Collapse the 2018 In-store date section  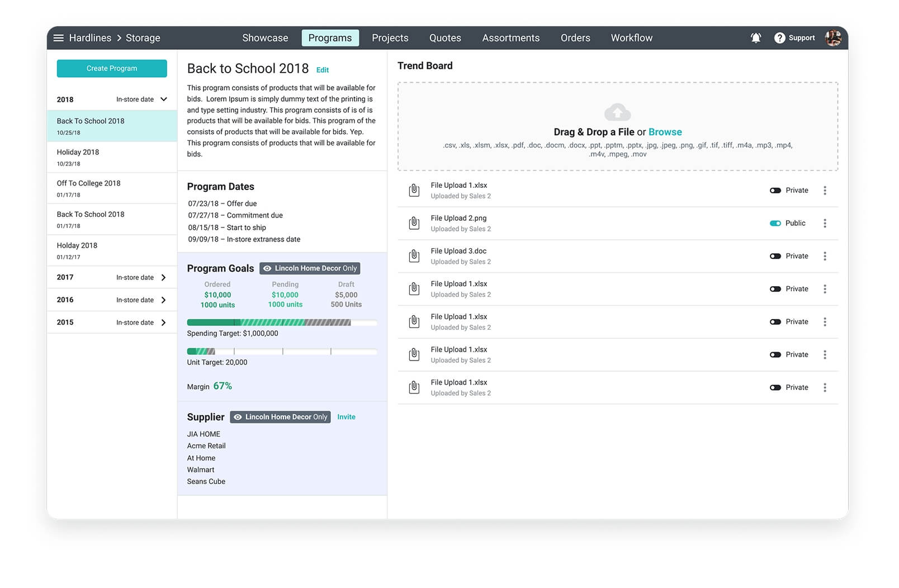[163, 99]
